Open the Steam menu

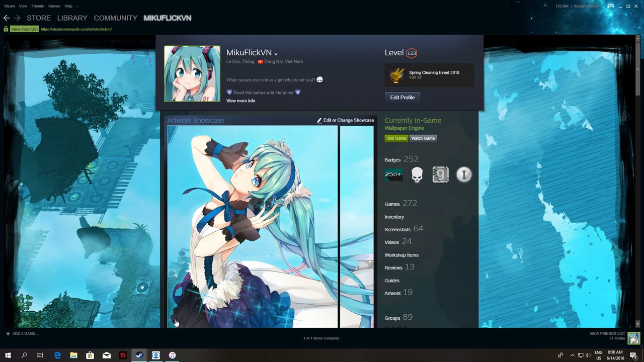click(9, 6)
